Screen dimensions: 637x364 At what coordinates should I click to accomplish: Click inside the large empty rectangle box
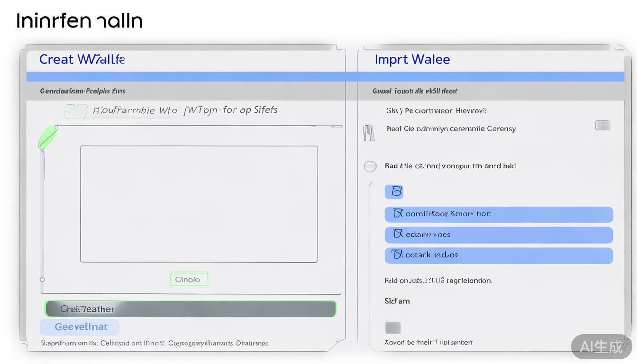[x=199, y=204]
